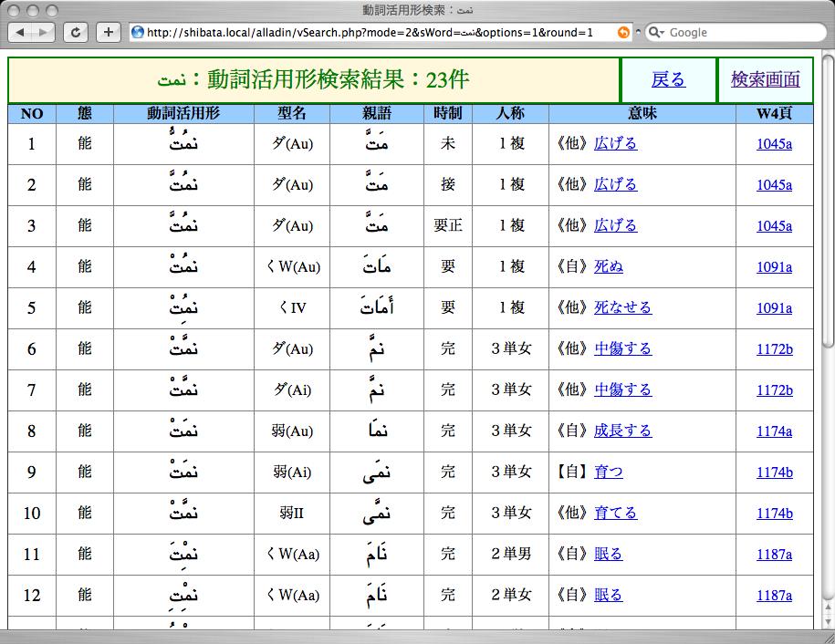Viewport: 835px width, 644px height.
Task: Click the Google search input field
Action: coord(730,32)
